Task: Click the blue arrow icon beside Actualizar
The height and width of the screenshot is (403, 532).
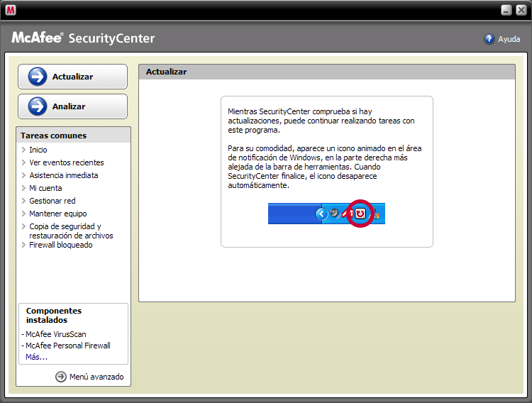Action: click(x=38, y=77)
